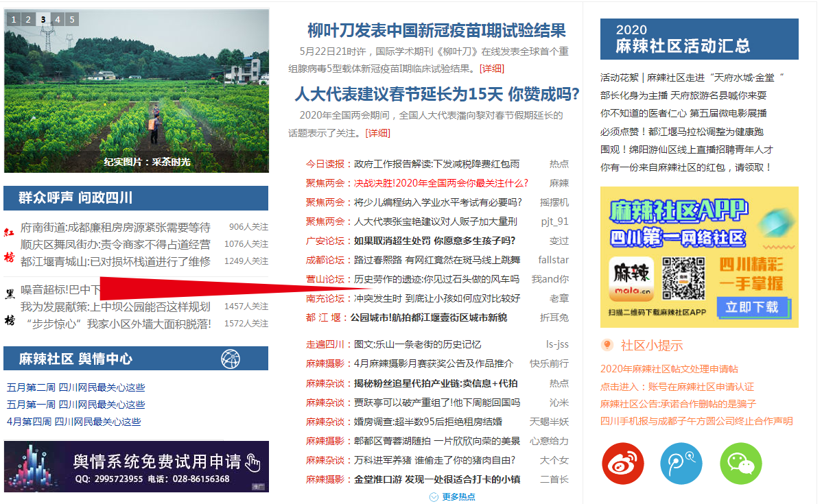Screen dimensions: 822x504
Task: Click the globe icon in 舆情中心 header
Action: (231, 358)
